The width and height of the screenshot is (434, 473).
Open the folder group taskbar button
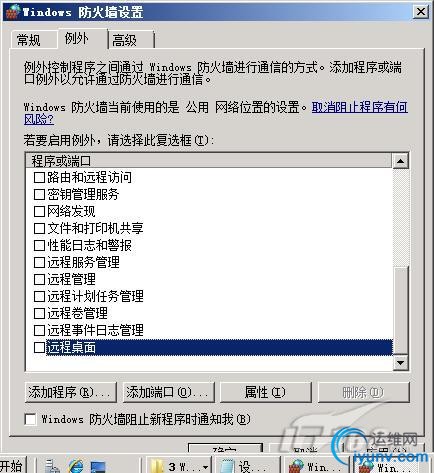pos(178,466)
